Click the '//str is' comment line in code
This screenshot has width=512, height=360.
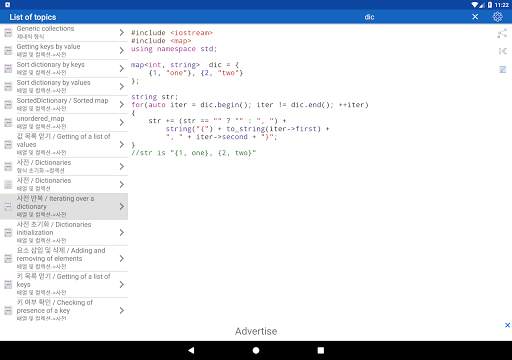(x=193, y=153)
